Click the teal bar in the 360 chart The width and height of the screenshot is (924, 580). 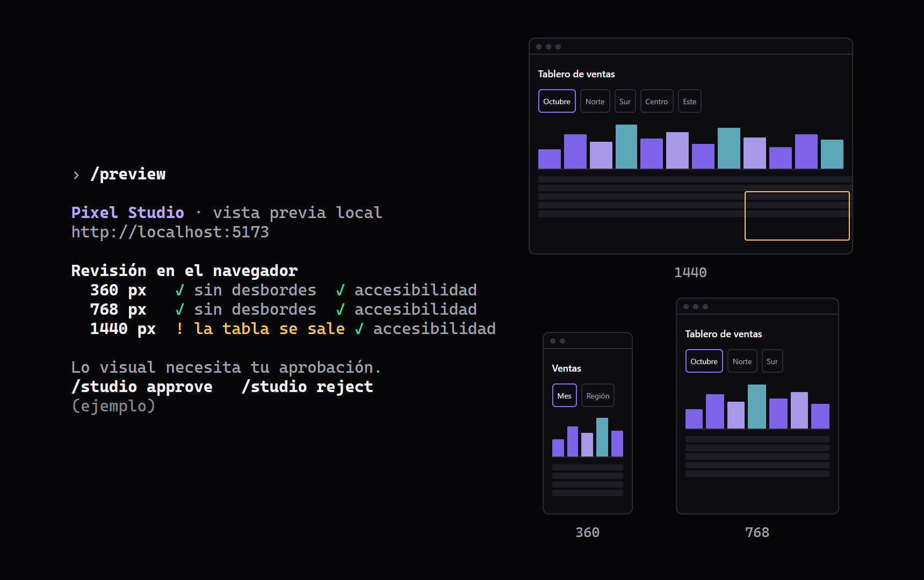point(602,437)
